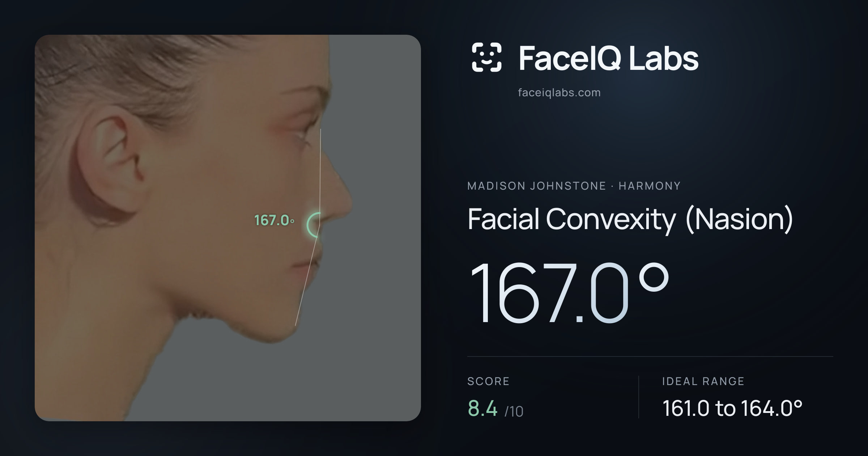This screenshot has height=456, width=868.
Task: Click the Facial Convexity (Nasion) heading
Action: (x=630, y=219)
